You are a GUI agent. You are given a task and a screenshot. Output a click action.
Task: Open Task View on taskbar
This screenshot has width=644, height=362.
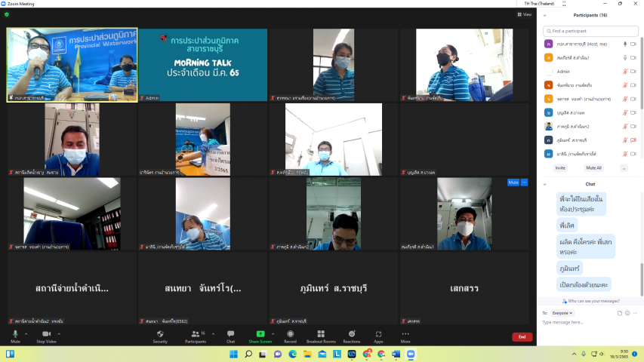click(x=263, y=354)
